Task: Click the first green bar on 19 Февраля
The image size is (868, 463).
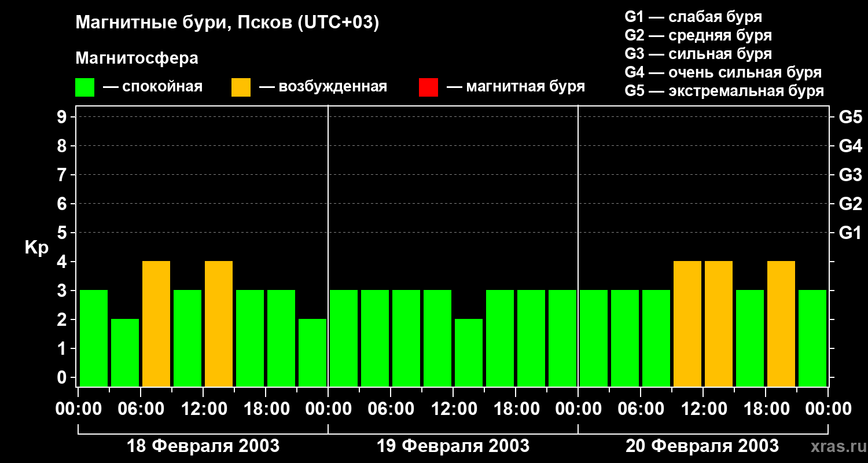Action: pyautogui.click(x=344, y=338)
